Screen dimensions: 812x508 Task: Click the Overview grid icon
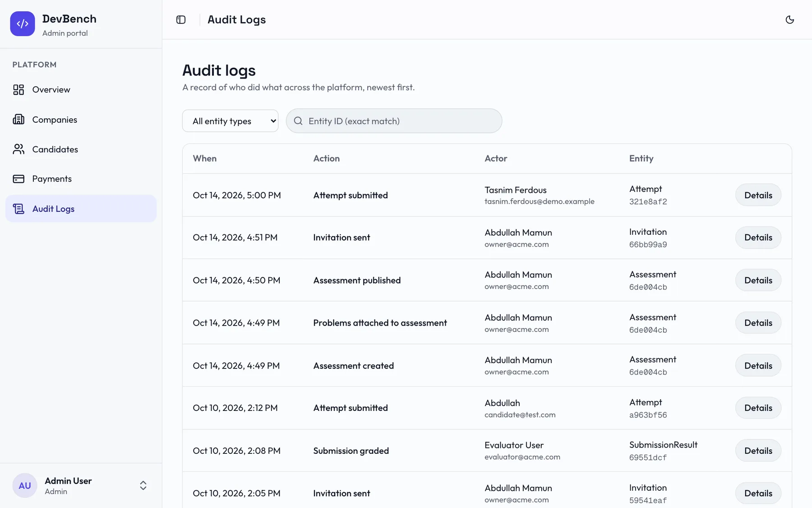[x=18, y=89]
